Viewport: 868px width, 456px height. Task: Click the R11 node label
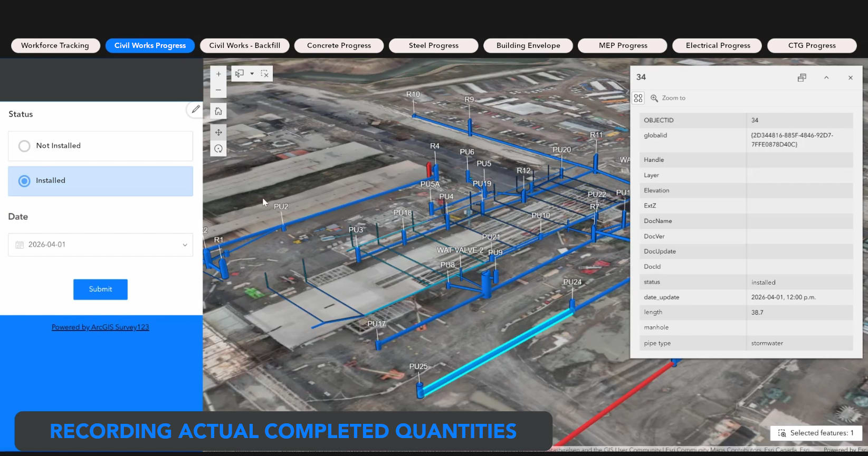click(596, 135)
